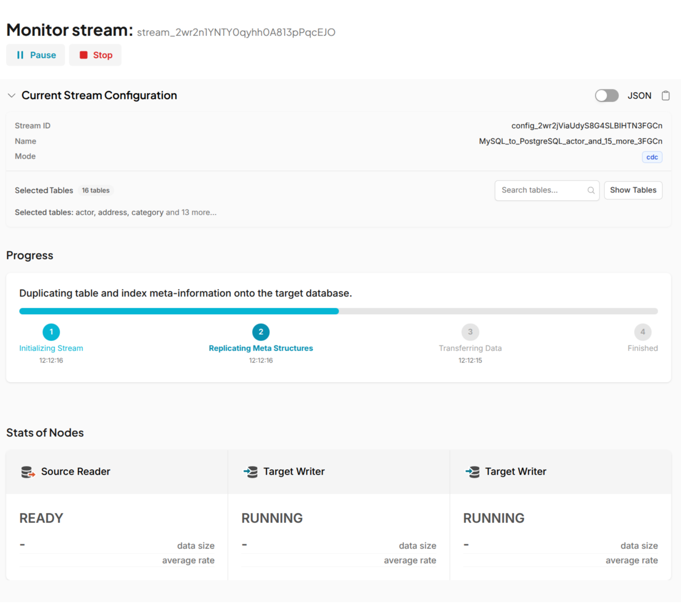
Task: Click the Search tables input field
Action: click(x=538, y=190)
